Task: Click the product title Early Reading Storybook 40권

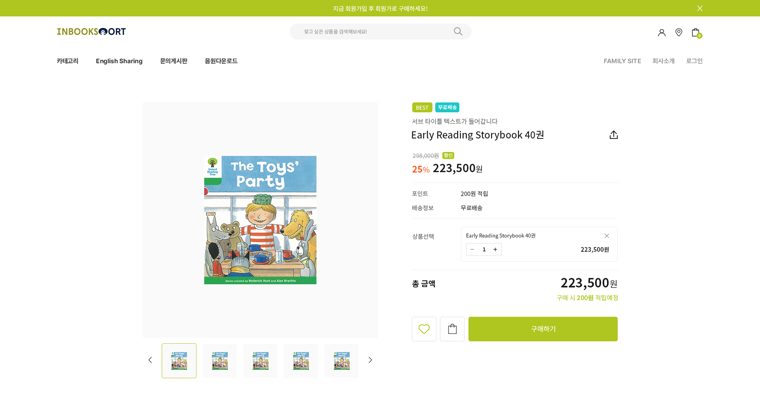Action: [477, 135]
